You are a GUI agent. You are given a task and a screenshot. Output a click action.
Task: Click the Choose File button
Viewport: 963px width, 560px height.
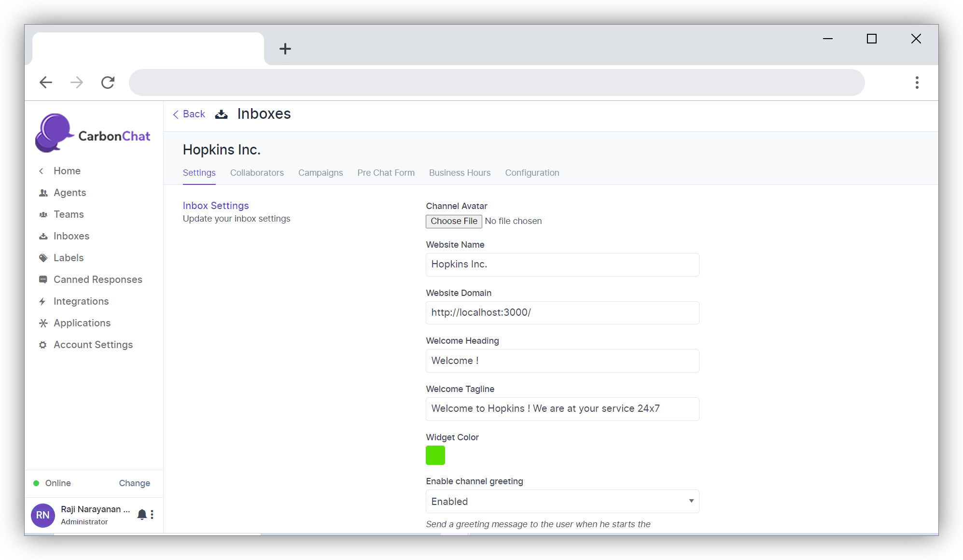click(x=453, y=221)
